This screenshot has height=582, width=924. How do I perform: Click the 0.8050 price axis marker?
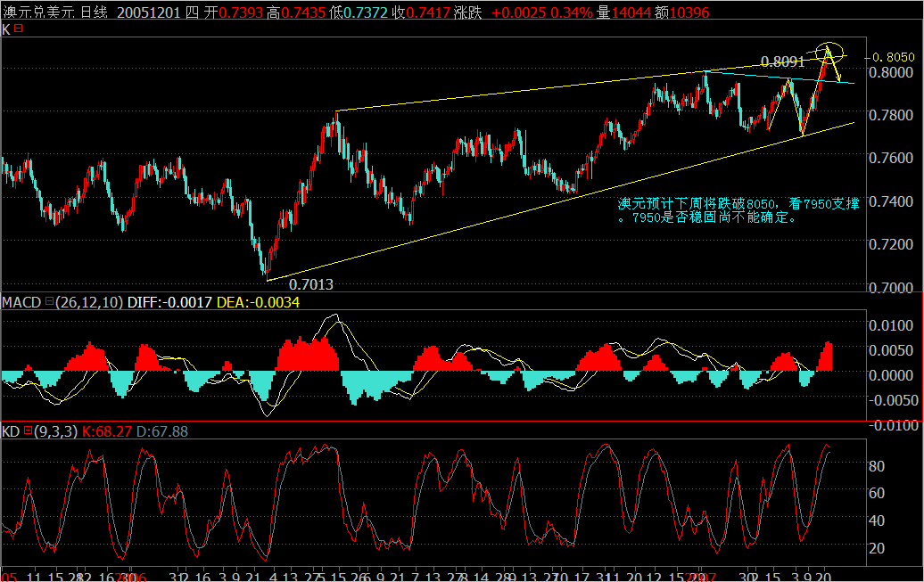pyautogui.click(x=893, y=55)
